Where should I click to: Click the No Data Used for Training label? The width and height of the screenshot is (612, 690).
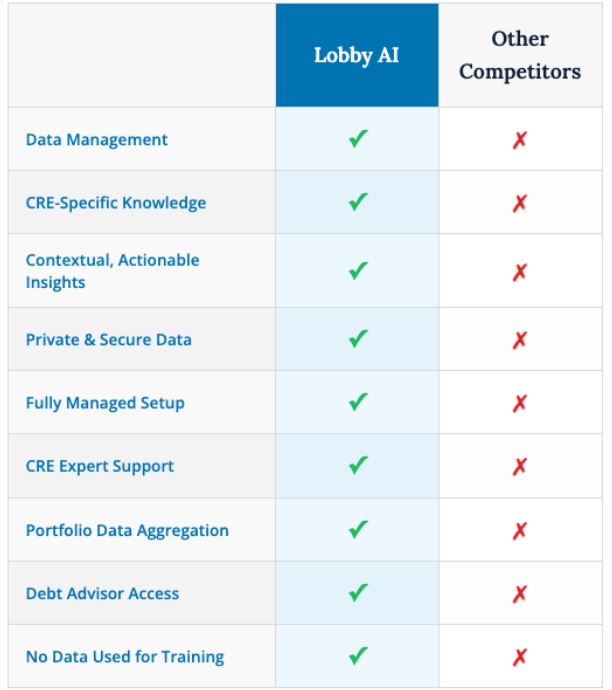[125, 657]
